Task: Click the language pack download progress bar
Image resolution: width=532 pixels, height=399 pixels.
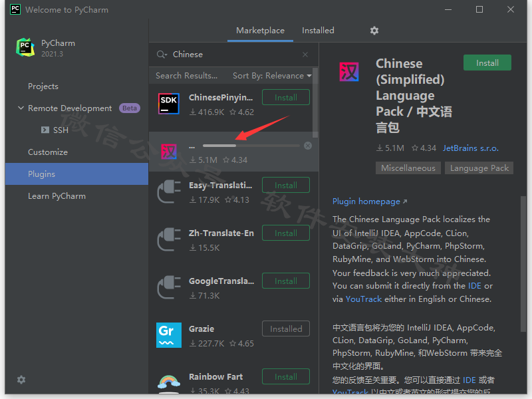Action: pos(251,146)
